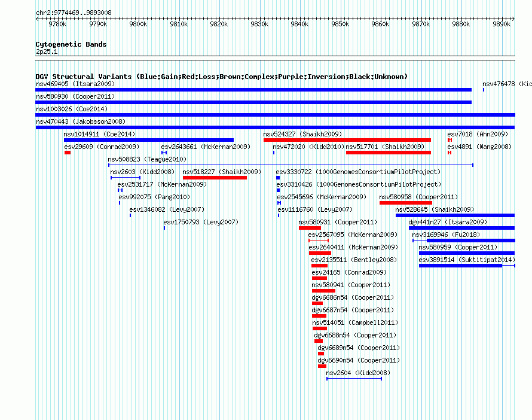Select nsv580959 (Cooper2011) label
Viewport: 532px width, 420px height.
[458, 247]
